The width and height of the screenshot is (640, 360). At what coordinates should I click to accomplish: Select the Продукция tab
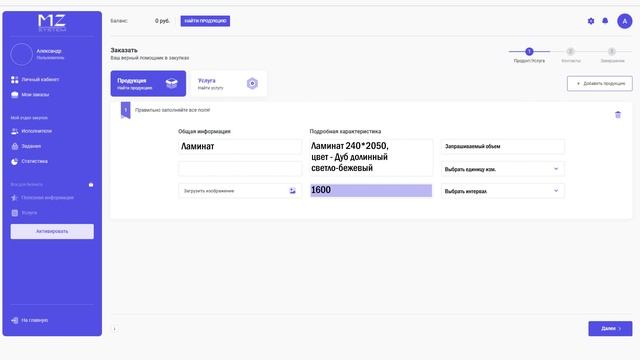point(148,83)
